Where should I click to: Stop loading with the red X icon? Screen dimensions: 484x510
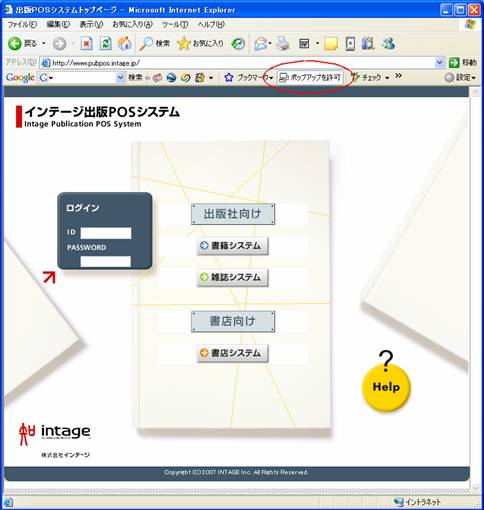(87, 44)
